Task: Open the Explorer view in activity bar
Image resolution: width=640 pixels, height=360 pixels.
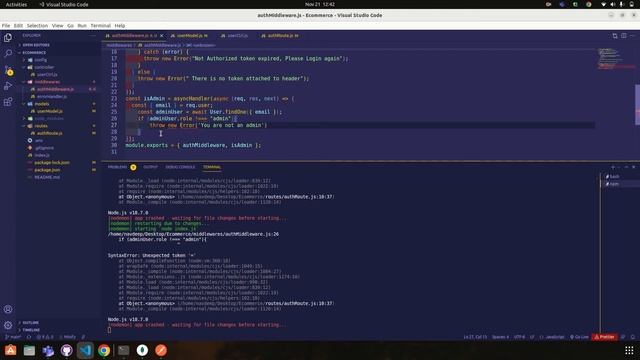Action: pos(8,38)
